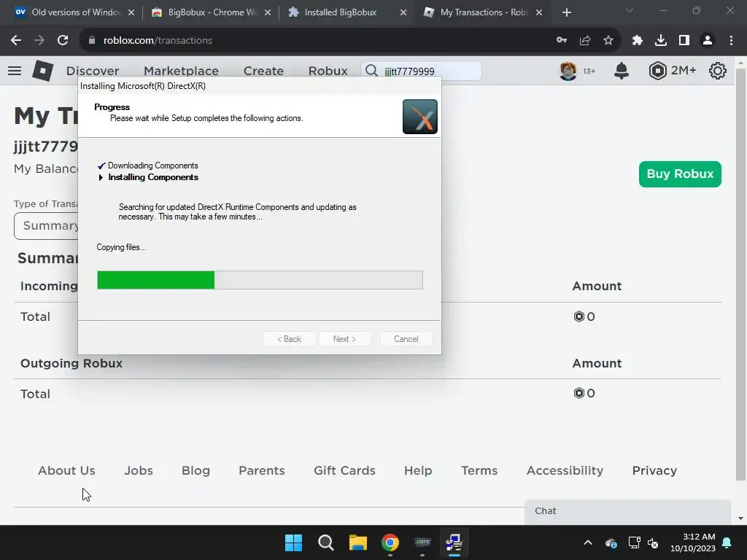Image resolution: width=747 pixels, height=560 pixels.
Task: Open the Parents footer link
Action: click(262, 470)
